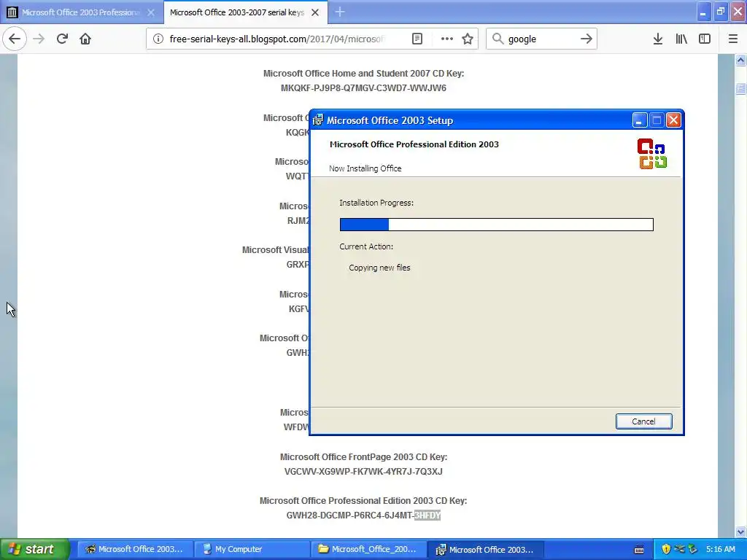Click the FrontPage 2003 CD Key heading
Viewport: 747px width, 560px height.
363,456
